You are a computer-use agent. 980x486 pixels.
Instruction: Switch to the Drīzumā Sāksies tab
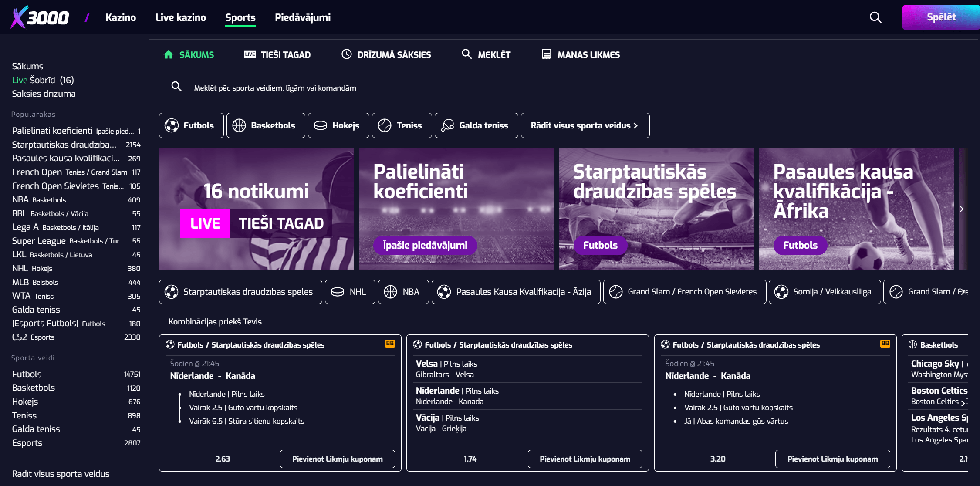pos(385,54)
